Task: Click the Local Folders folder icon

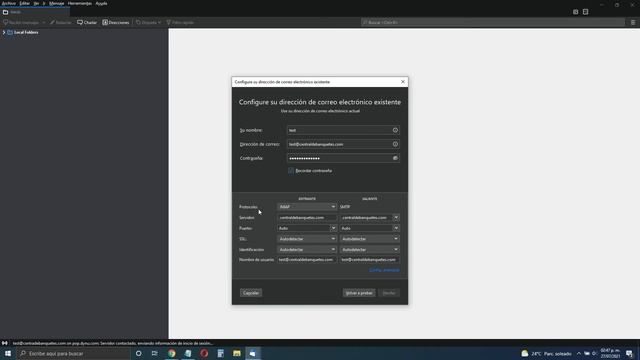Action: pyautogui.click(x=10, y=32)
